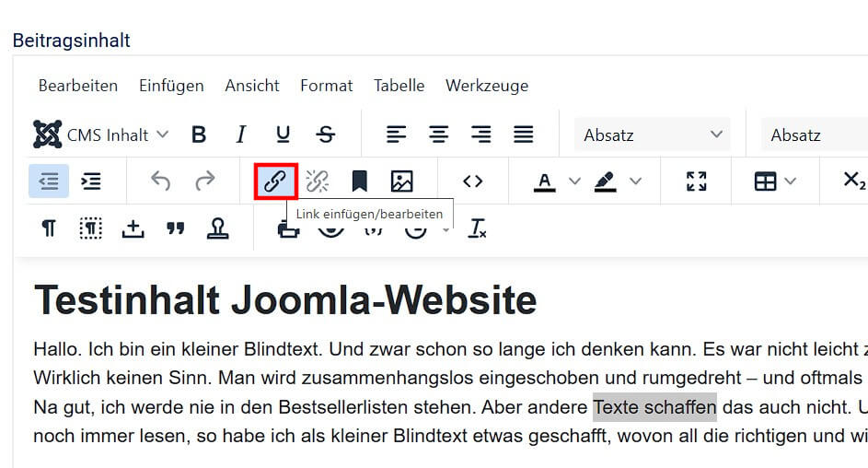The height and width of the screenshot is (468, 868).
Task: Enter fullscreen editor mode
Action: (697, 181)
